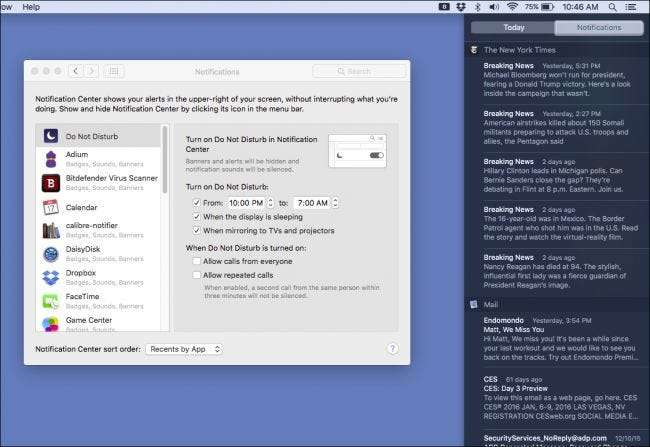Click the preferences Search field
The image size is (650, 447).
pyautogui.click(x=359, y=71)
